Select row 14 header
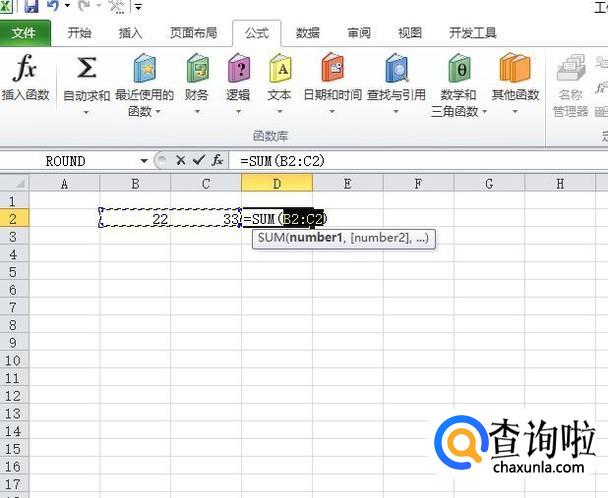 pos(14,431)
